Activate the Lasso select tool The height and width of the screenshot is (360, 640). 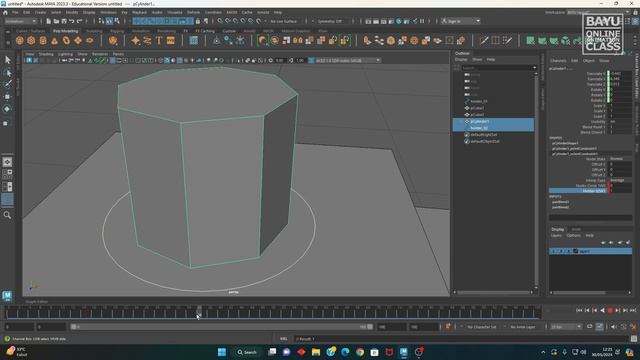7,73
